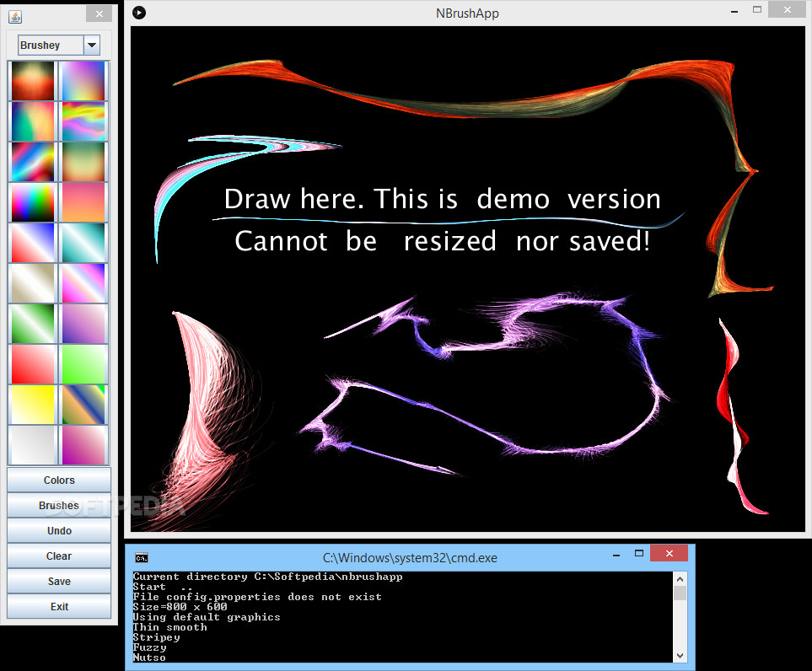This screenshot has height=671, width=812.
Task: Click the 'Stripey' console line
Action: tap(156, 636)
